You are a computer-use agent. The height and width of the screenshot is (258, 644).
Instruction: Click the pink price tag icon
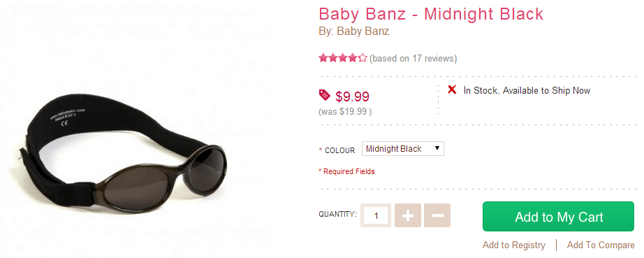coord(325,95)
